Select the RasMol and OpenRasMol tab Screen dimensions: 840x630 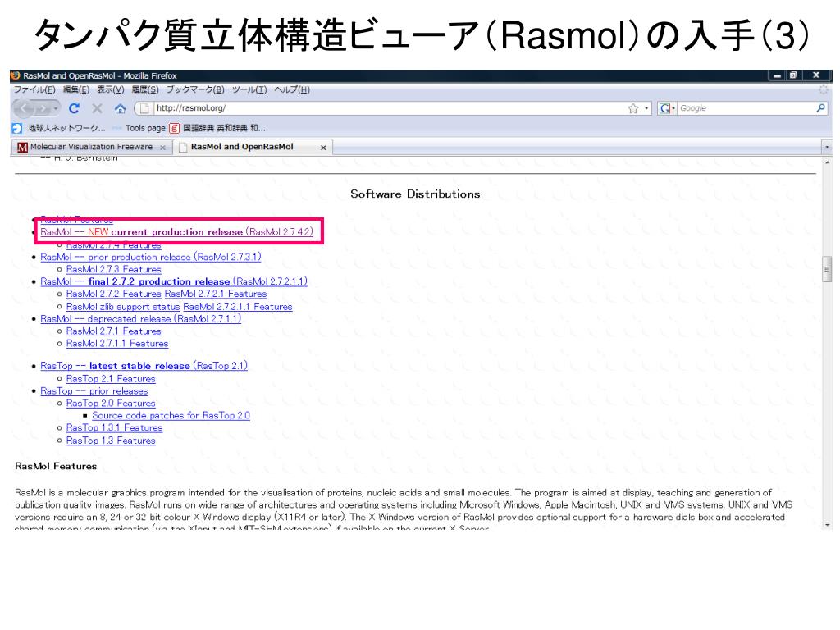(242, 147)
